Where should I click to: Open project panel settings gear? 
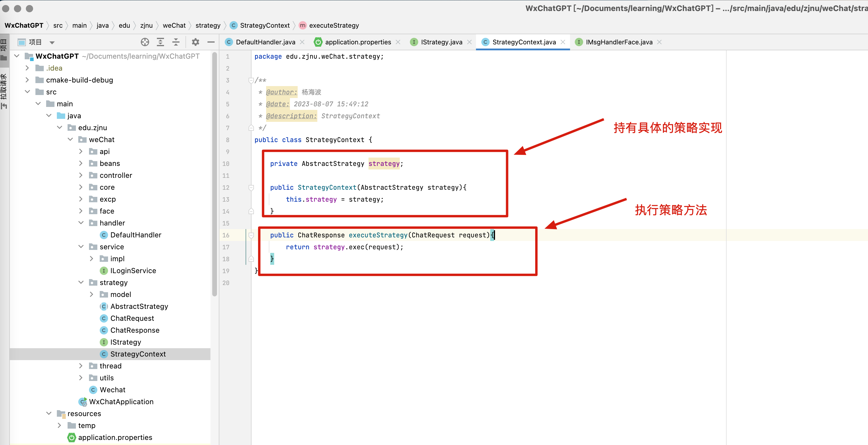(x=196, y=42)
